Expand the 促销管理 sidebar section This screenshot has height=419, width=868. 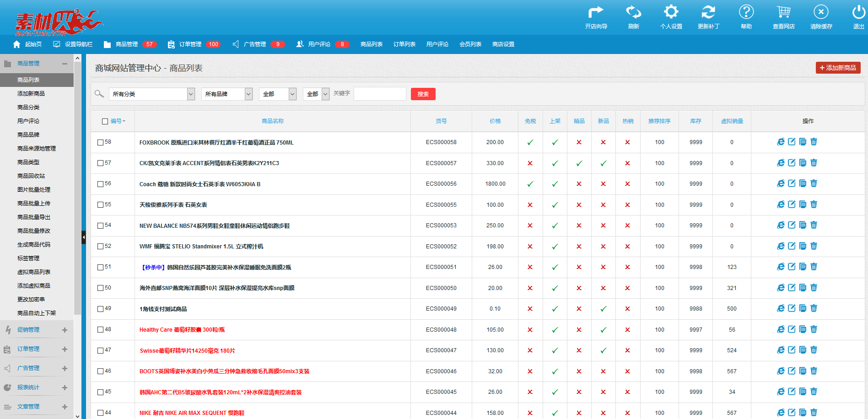pos(65,330)
